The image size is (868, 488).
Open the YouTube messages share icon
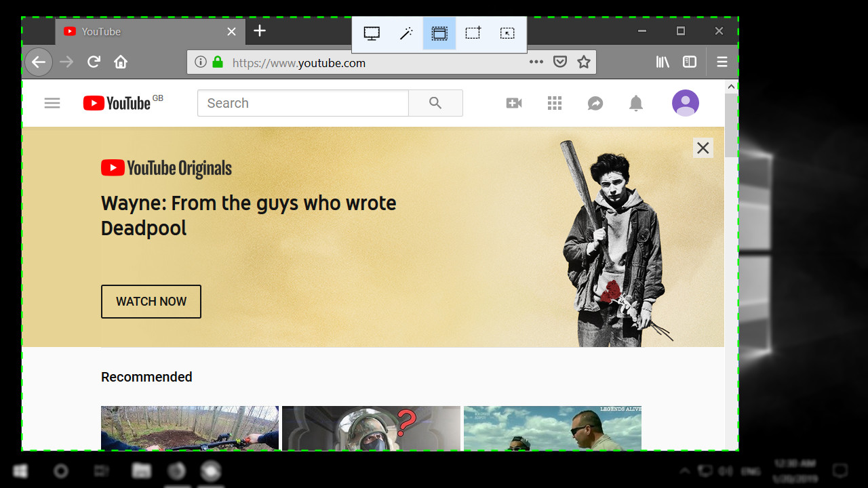tap(595, 103)
